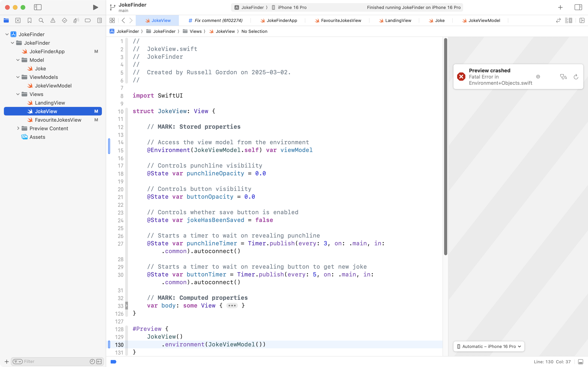Click the Run play button
Image resolution: width=588 pixels, height=367 pixels.
pyautogui.click(x=95, y=7)
